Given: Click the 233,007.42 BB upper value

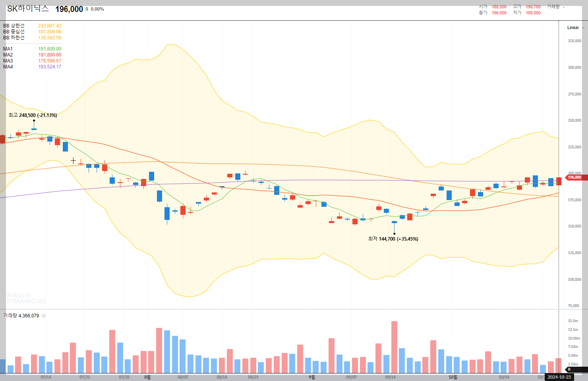Looking at the screenshot, I should click(x=50, y=26).
